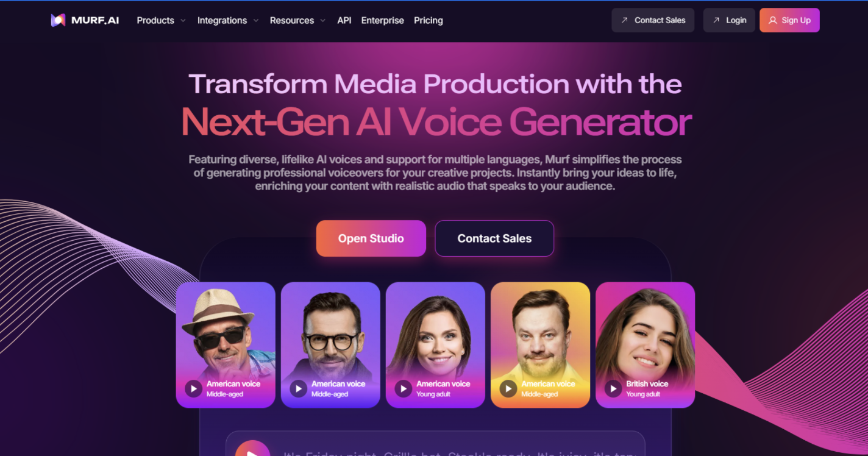
Task: Expand the Resources dropdown menu
Action: point(297,20)
